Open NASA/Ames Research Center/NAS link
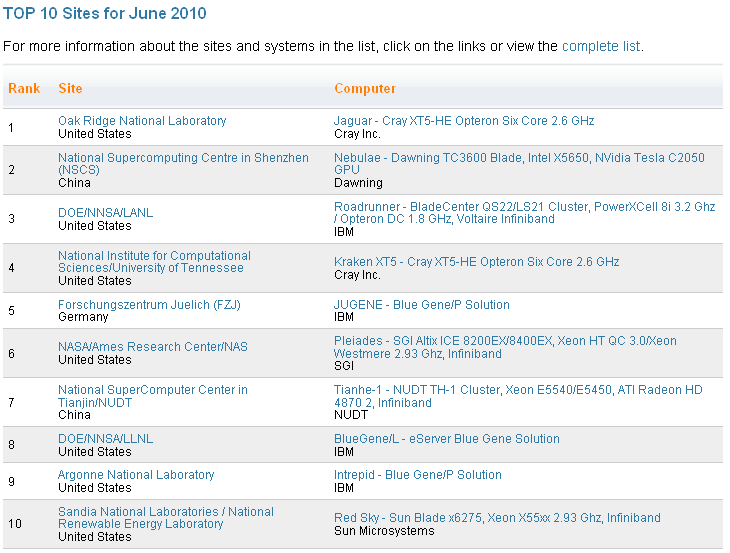Viewport: 730px width, 553px height. tap(153, 347)
